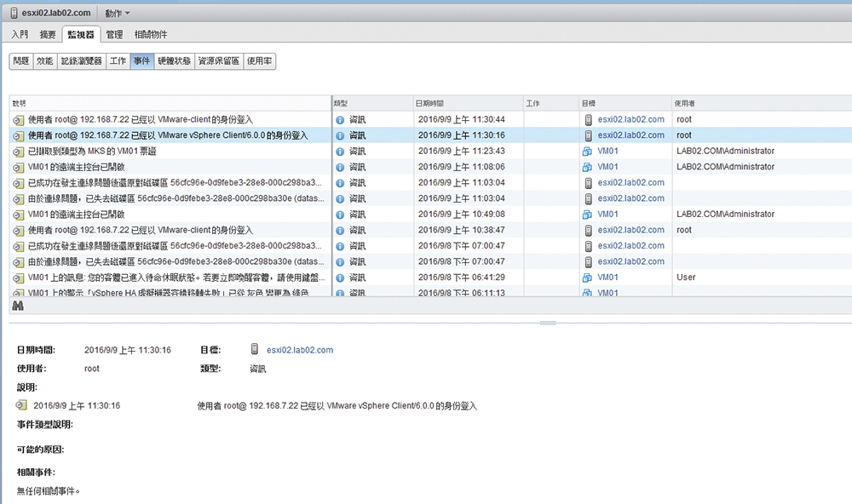Click the VM icon in the 06:41:29 row
The height and width of the screenshot is (504, 852).
[x=587, y=278]
